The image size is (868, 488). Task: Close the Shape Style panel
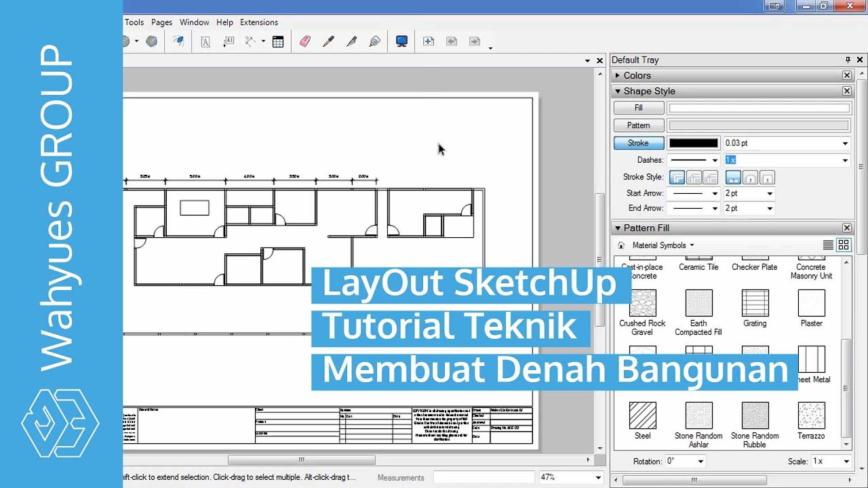[x=847, y=91]
